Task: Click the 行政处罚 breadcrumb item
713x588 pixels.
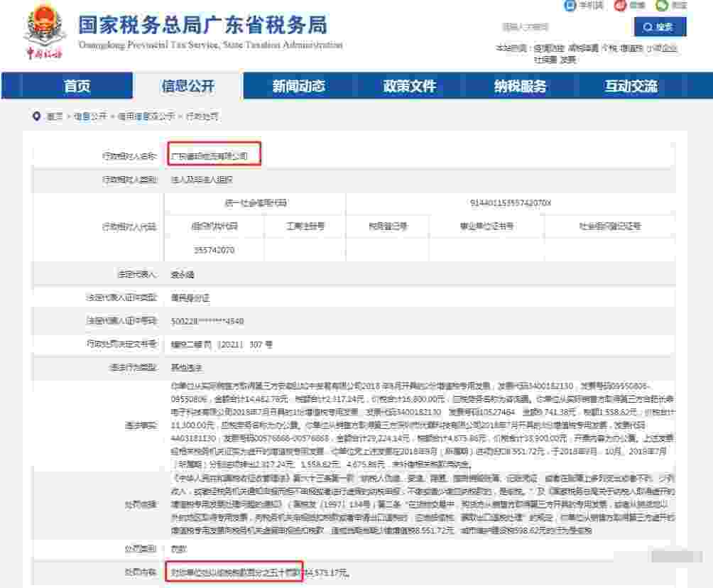Action: click(x=202, y=116)
